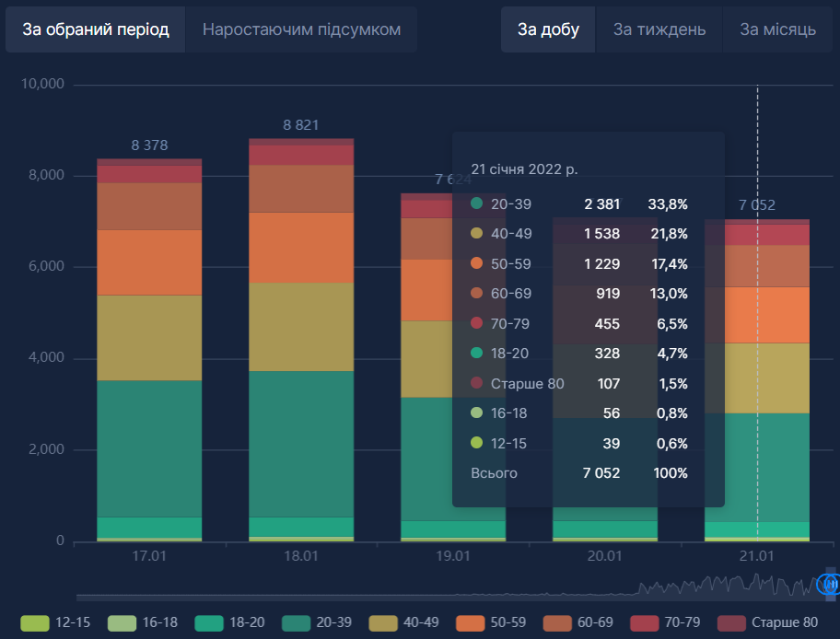Select 'За тиждень' period button
This screenshot has height=639, width=840.
659,29
